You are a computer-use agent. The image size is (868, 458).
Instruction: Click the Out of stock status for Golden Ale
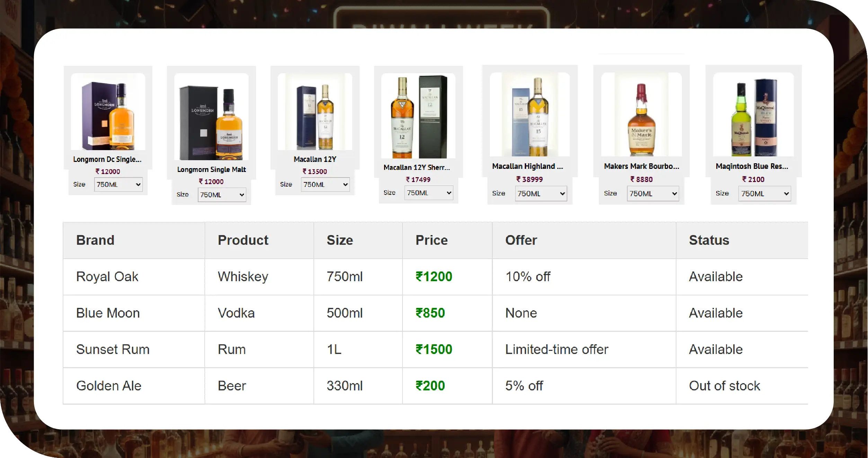pos(725,385)
